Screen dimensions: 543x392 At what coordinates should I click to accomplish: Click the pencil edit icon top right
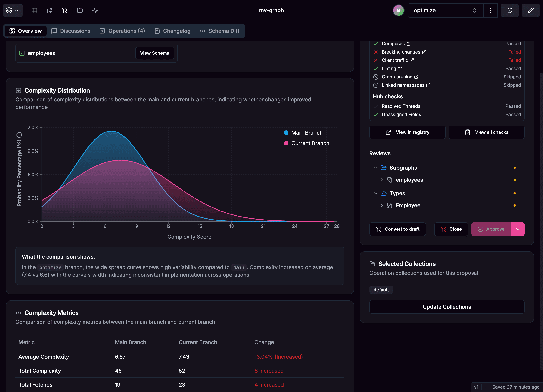point(531,10)
